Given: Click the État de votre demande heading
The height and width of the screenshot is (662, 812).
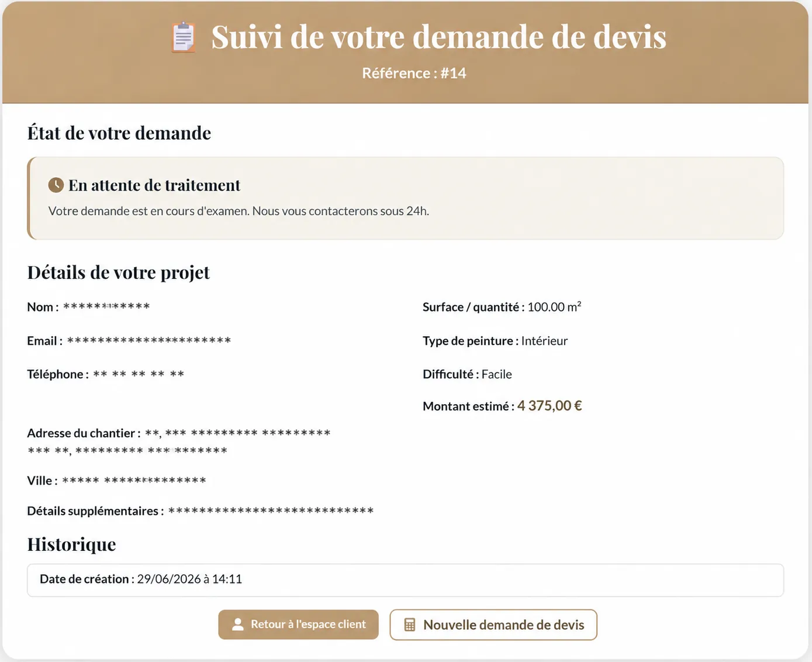Looking at the screenshot, I should [x=119, y=133].
